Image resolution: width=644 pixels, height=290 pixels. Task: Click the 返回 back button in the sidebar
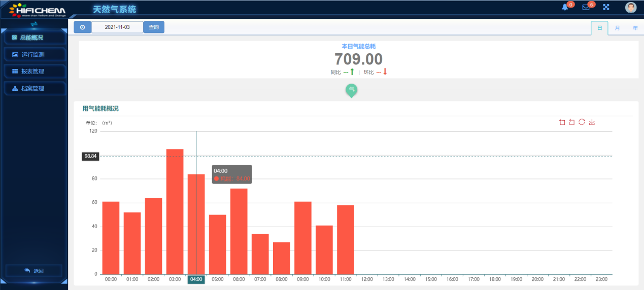tap(34, 271)
